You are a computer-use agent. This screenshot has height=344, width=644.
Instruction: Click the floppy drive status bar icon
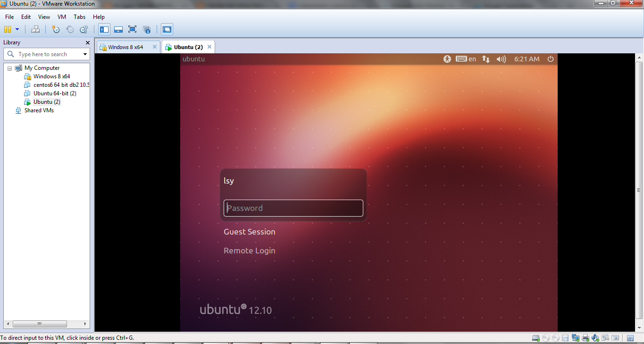[565, 338]
